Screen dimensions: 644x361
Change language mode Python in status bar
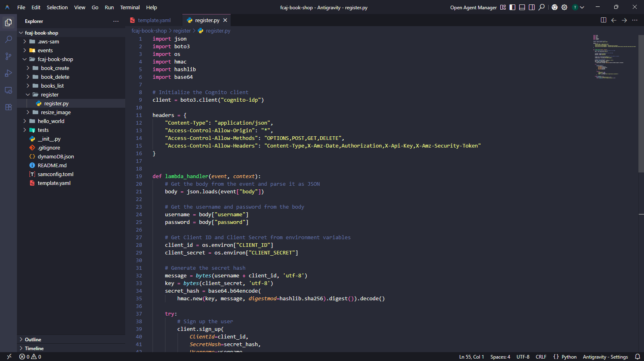(569, 357)
